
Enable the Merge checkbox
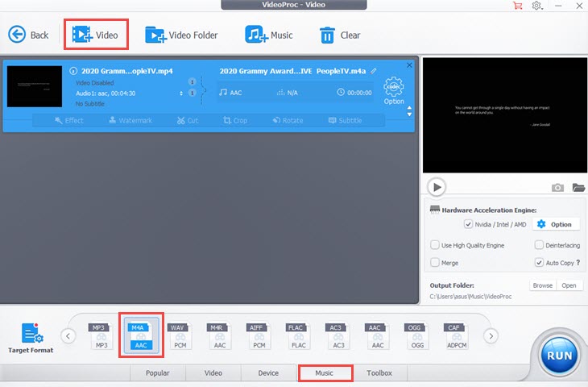[x=435, y=262]
